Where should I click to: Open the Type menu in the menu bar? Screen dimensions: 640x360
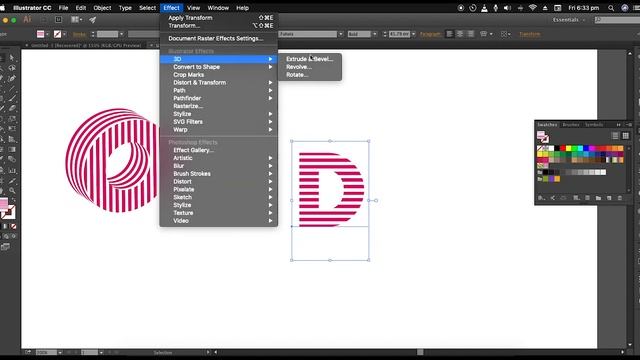[125, 8]
